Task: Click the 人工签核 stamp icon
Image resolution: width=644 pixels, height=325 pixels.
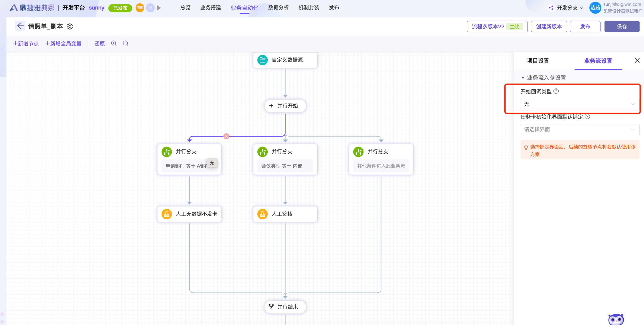Action: (x=262, y=214)
